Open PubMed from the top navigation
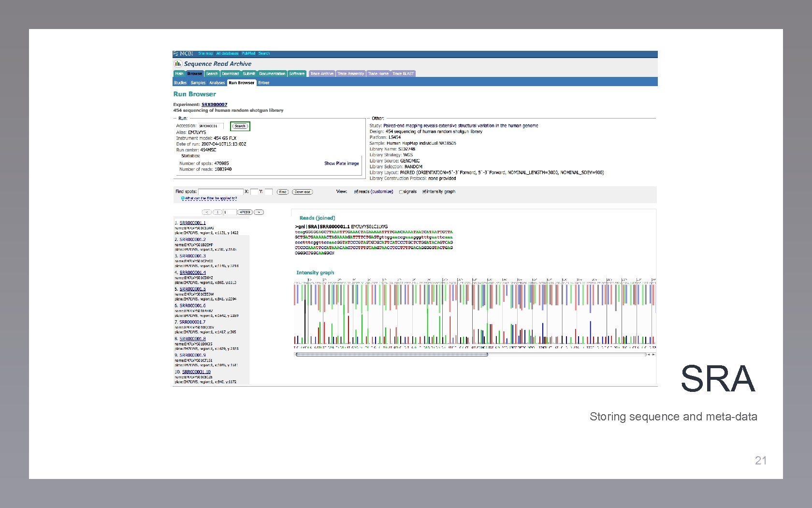The height and width of the screenshot is (508, 812). (248, 53)
